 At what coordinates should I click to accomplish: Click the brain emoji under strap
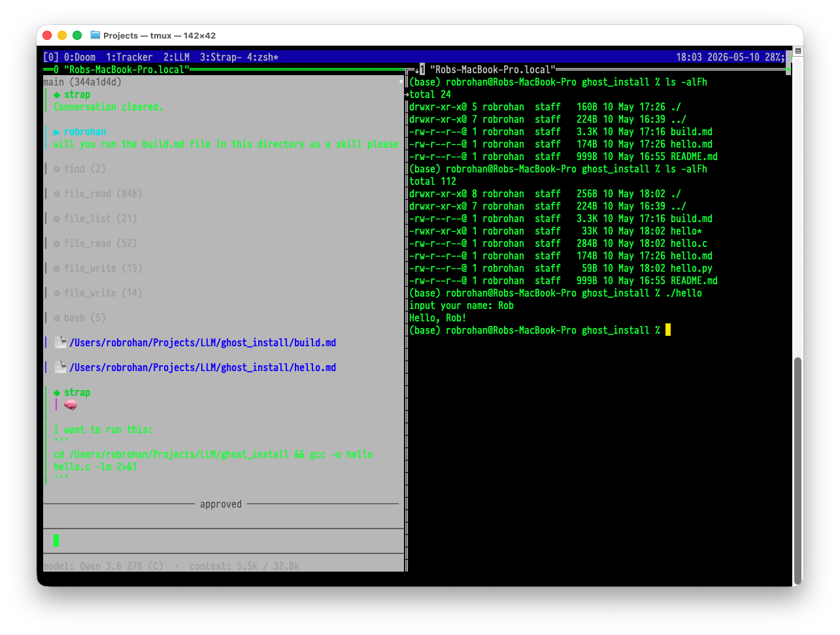click(x=71, y=405)
